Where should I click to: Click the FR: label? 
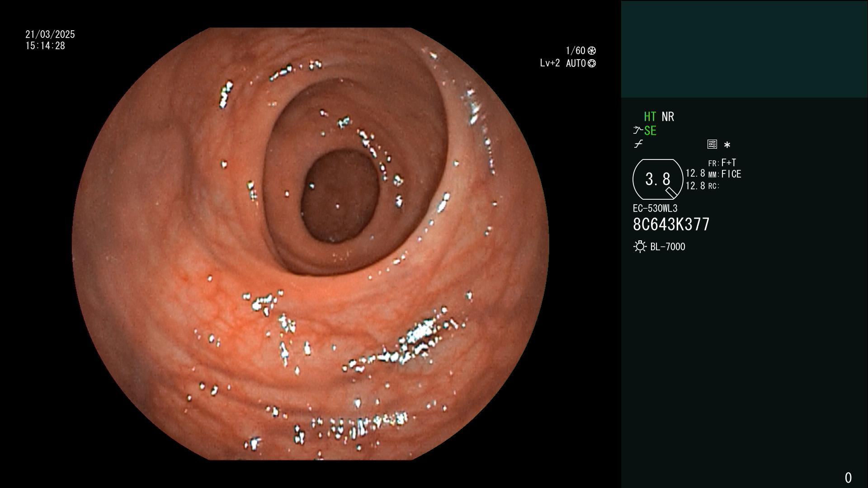[x=714, y=164]
